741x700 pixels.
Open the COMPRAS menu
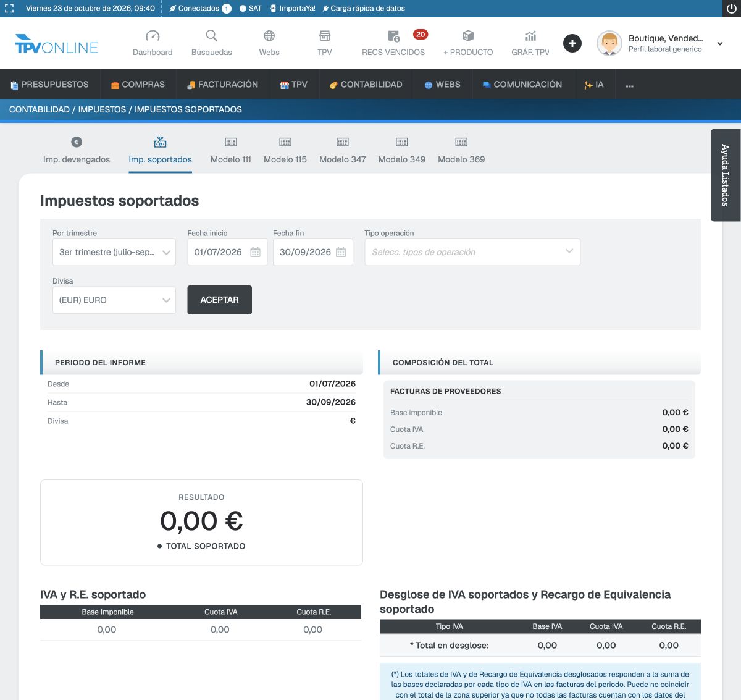[x=138, y=85]
